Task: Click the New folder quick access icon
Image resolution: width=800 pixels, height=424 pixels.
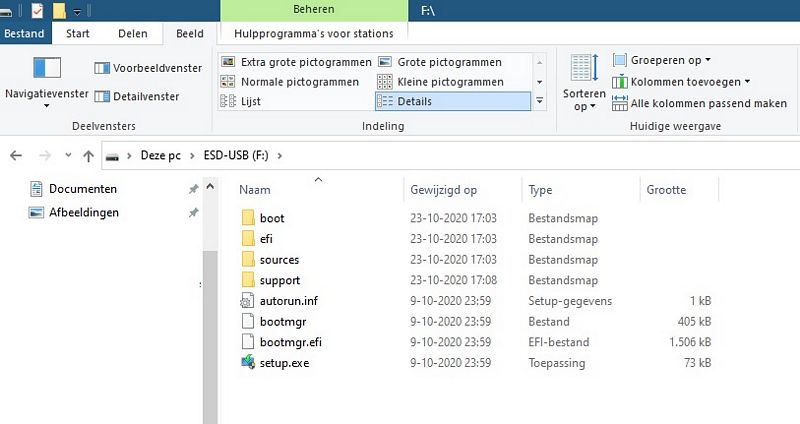Action: [x=59, y=10]
